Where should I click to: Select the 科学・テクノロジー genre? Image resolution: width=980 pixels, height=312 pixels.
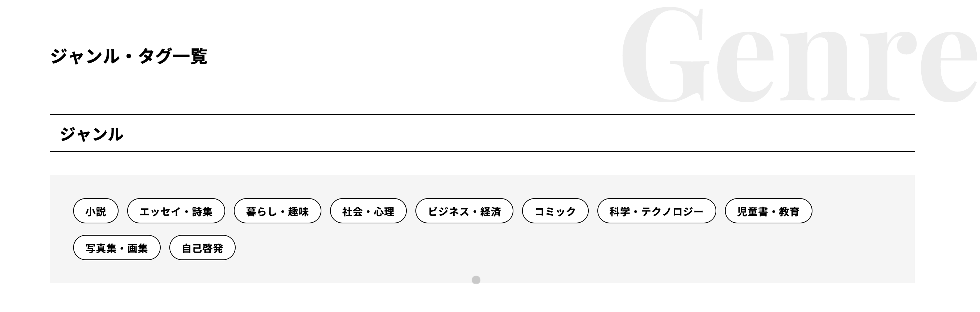pyautogui.click(x=657, y=211)
